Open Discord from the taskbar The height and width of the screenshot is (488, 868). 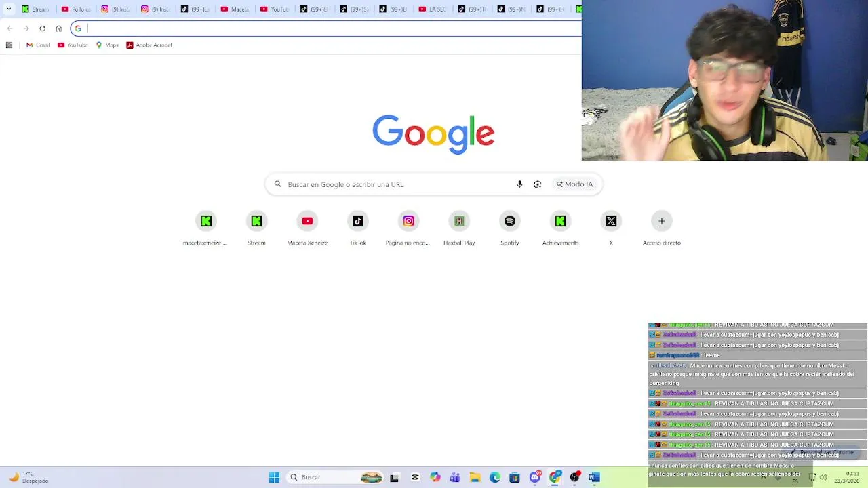point(535,477)
